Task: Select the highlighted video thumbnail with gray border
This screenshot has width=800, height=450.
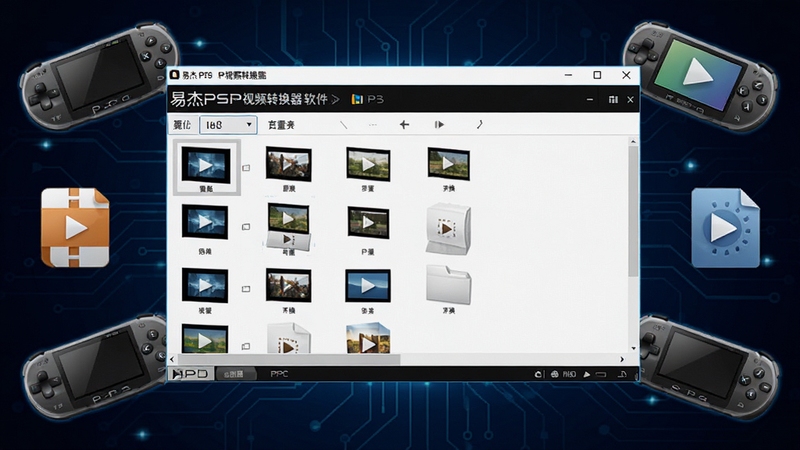Action: point(206,167)
